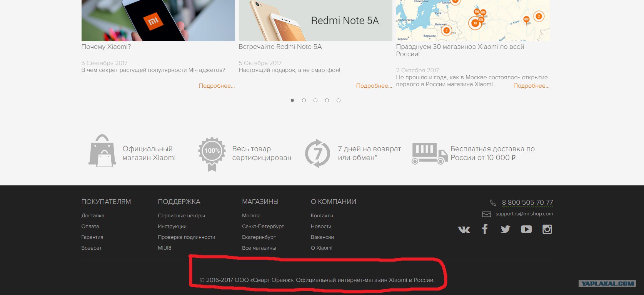644x295 pixels.
Task: Open the Оплата footer link
Action: pos(90,227)
